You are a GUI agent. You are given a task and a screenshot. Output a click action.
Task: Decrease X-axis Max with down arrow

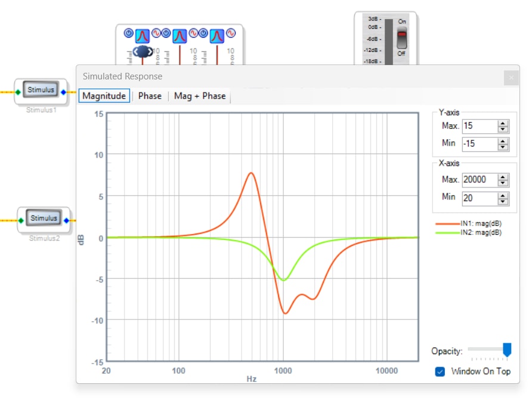(503, 183)
